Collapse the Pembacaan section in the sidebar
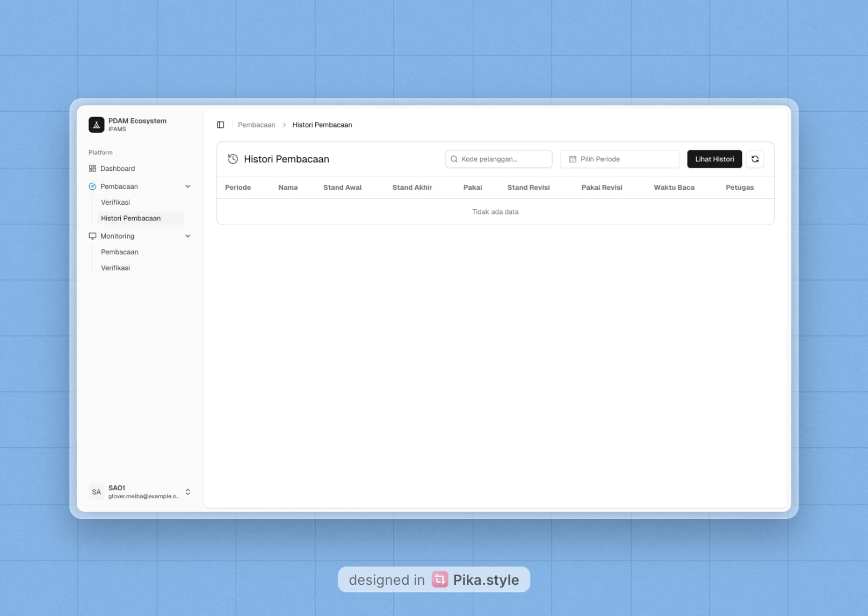 pos(187,186)
